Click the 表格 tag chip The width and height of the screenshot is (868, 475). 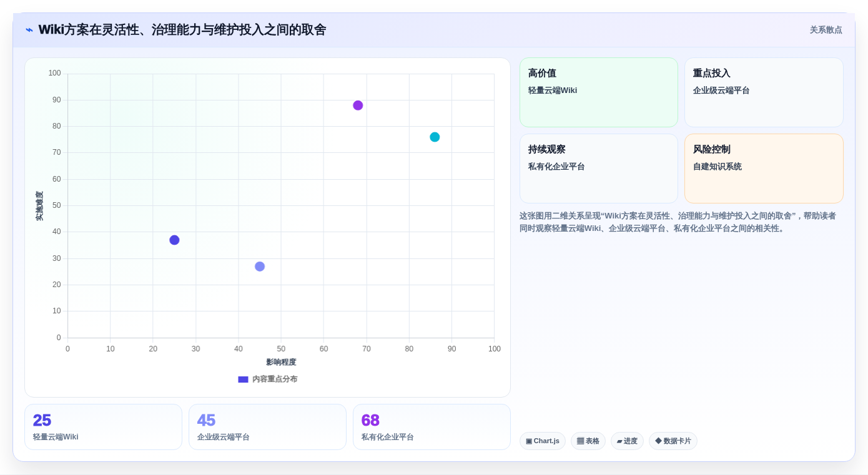pyautogui.click(x=588, y=441)
